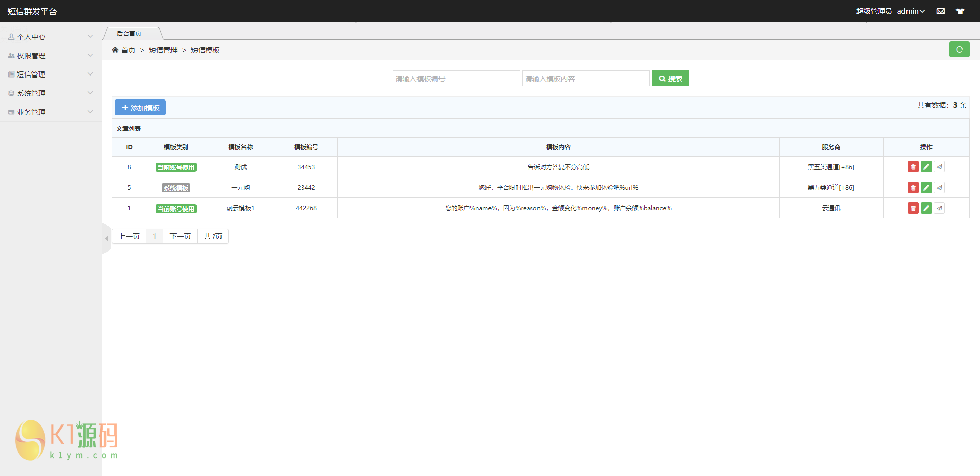
Task: Open the mail envelope icon in header
Action: pos(940,11)
